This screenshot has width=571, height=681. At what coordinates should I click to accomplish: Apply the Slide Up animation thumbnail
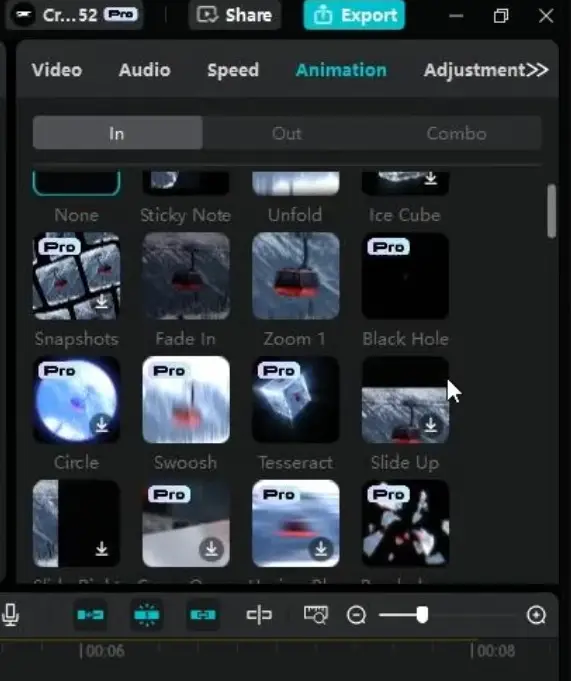click(405, 400)
